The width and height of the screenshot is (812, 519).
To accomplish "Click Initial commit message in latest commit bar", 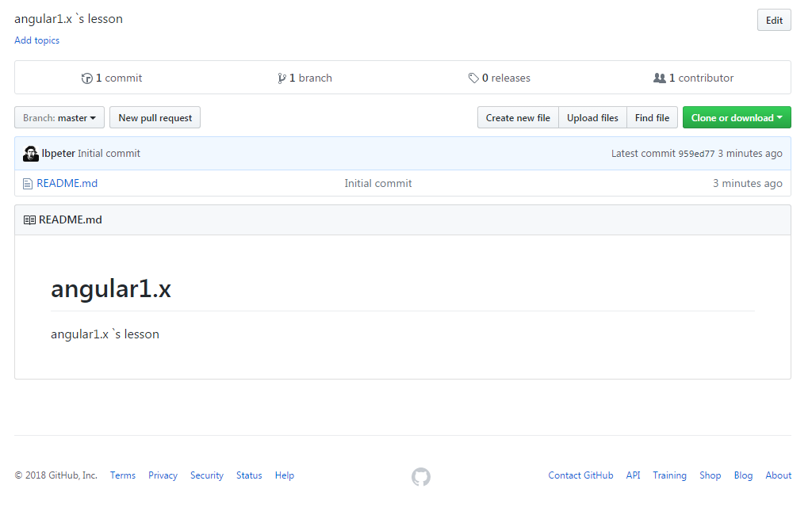I will point(109,154).
